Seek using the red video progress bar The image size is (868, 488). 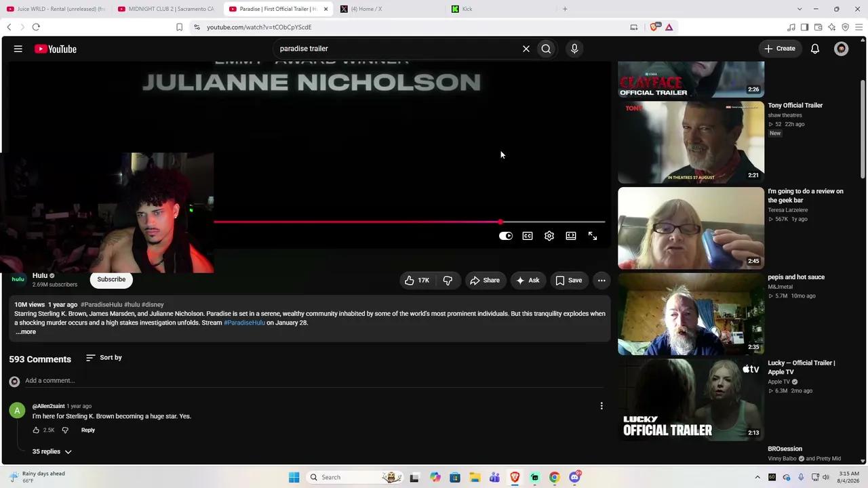(409, 222)
